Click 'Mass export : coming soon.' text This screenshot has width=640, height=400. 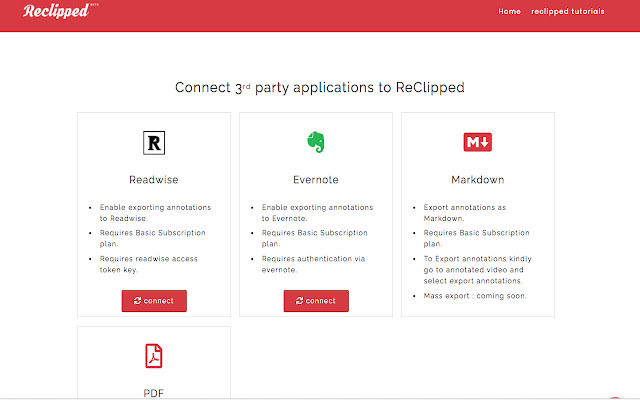click(475, 296)
